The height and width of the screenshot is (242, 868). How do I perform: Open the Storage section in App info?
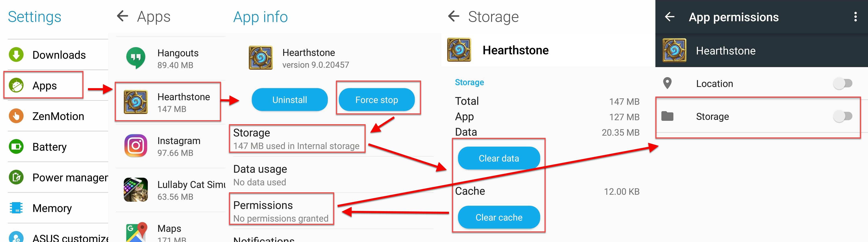coord(297,138)
